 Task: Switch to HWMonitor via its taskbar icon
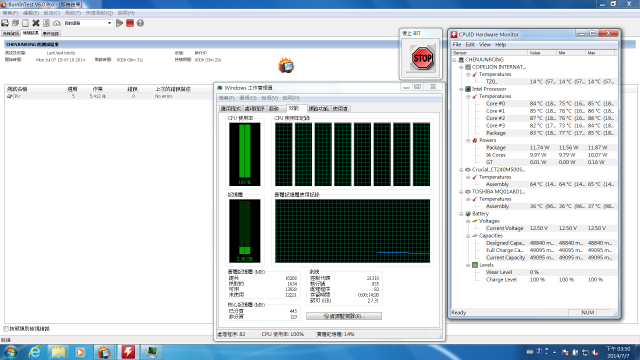click(128, 352)
